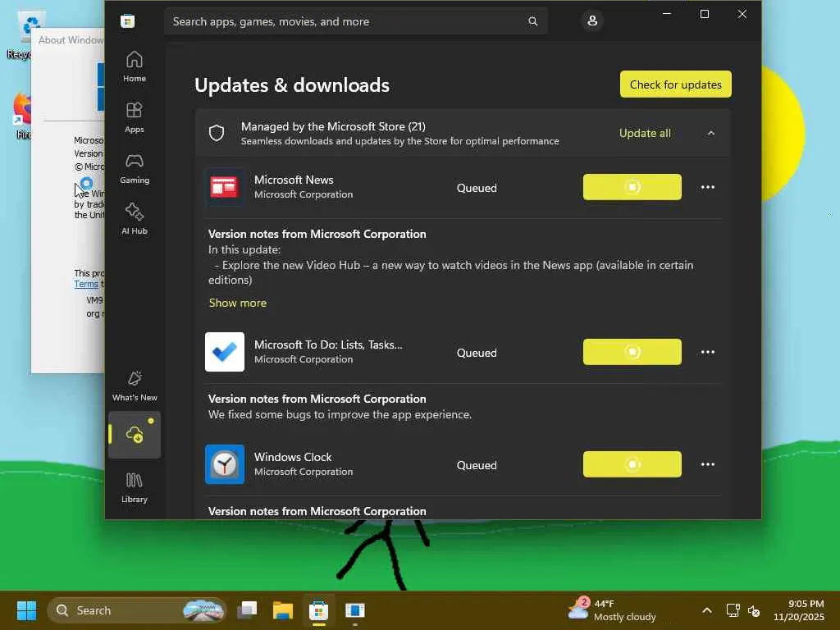
Task: Show hidden system tray icons
Action: click(x=707, y=610)
